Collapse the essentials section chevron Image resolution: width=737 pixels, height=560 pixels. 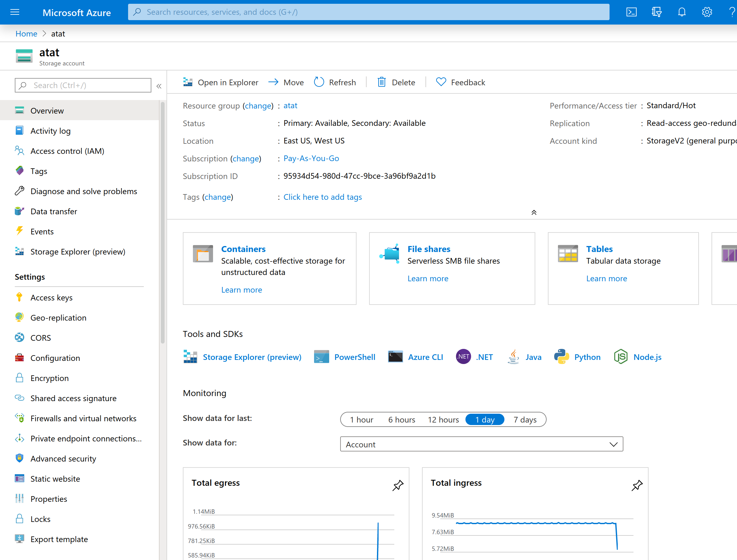pyautogui.click(x=534, y=212)
